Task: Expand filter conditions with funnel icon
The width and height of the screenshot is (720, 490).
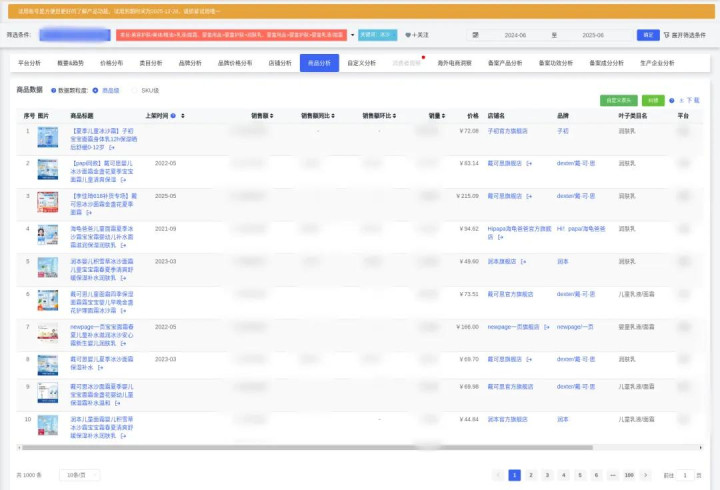Action: 666,35
